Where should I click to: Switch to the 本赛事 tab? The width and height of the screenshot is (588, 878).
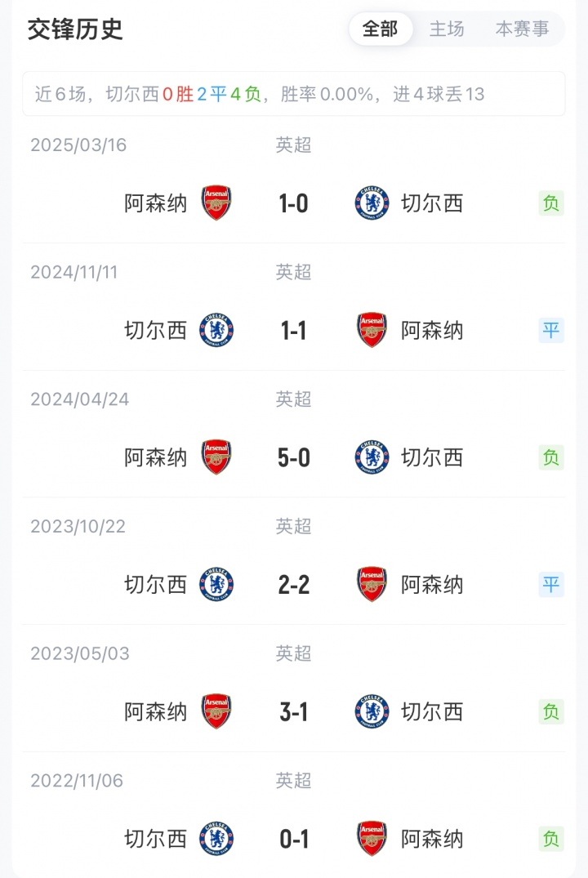(522, 29)
